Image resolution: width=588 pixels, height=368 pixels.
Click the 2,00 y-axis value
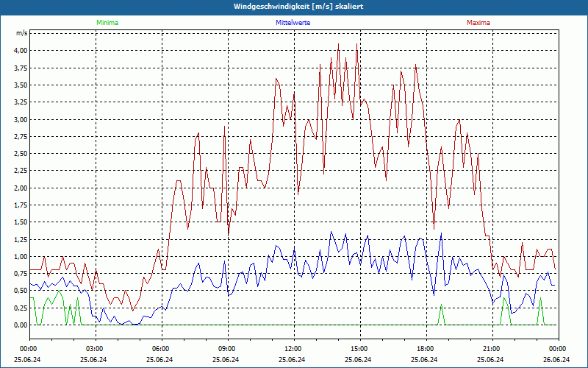click(x=21, y=188)
